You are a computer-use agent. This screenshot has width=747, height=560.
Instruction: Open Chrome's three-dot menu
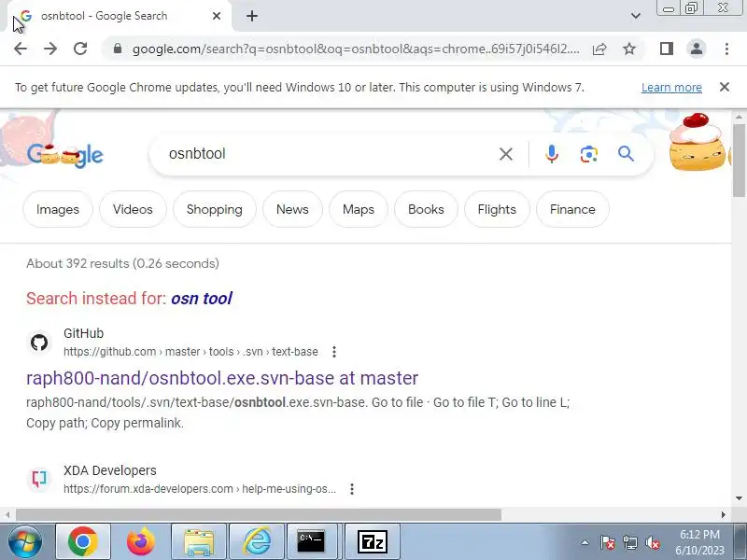[726, 49]
